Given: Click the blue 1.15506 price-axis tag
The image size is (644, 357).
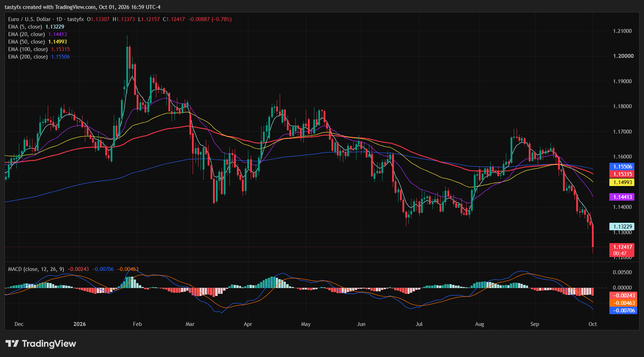Looking at the screenshot, I should pyautogui.click(x=623, y=167).
